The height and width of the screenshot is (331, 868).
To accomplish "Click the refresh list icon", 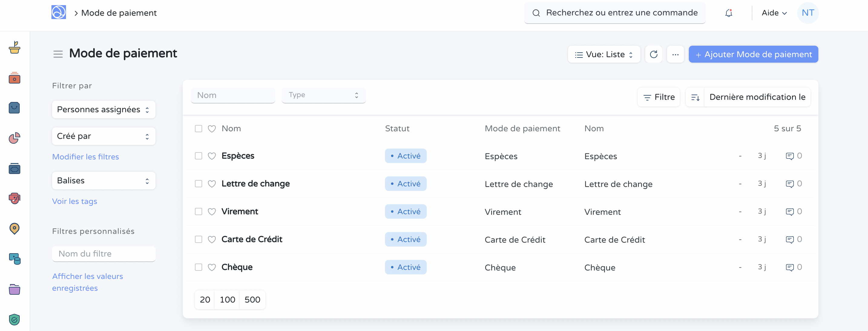I will 653,54.
